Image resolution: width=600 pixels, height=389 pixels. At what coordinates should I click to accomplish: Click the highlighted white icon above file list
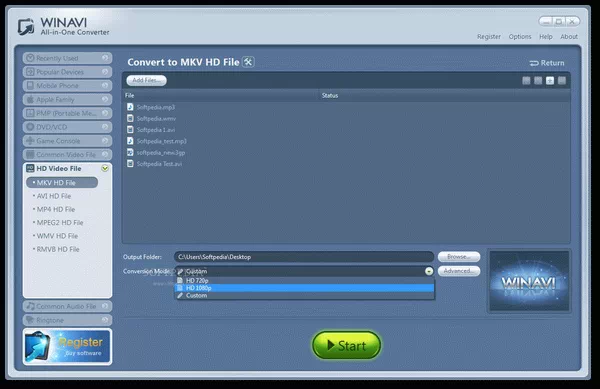tap(550, 80)
